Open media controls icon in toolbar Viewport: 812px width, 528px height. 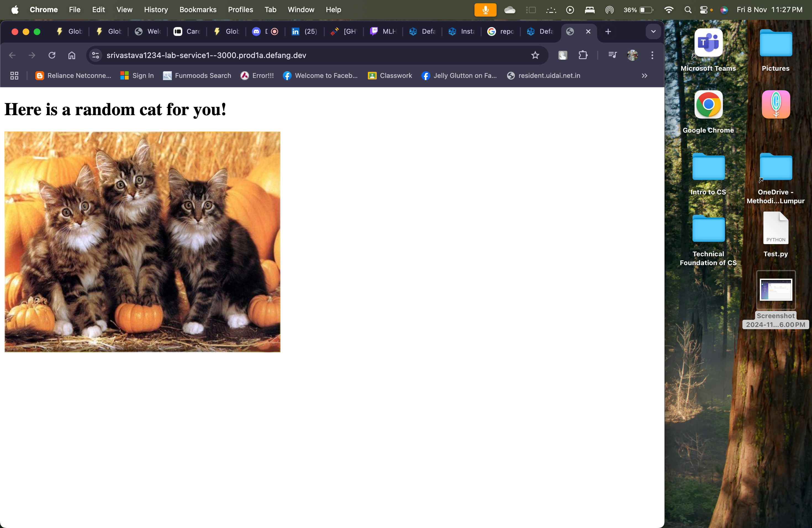(x=612, y=55)
